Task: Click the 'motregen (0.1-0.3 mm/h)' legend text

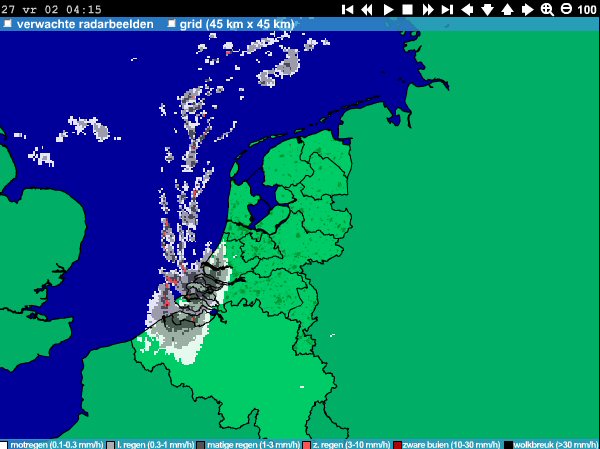Action: pos(56,445)
